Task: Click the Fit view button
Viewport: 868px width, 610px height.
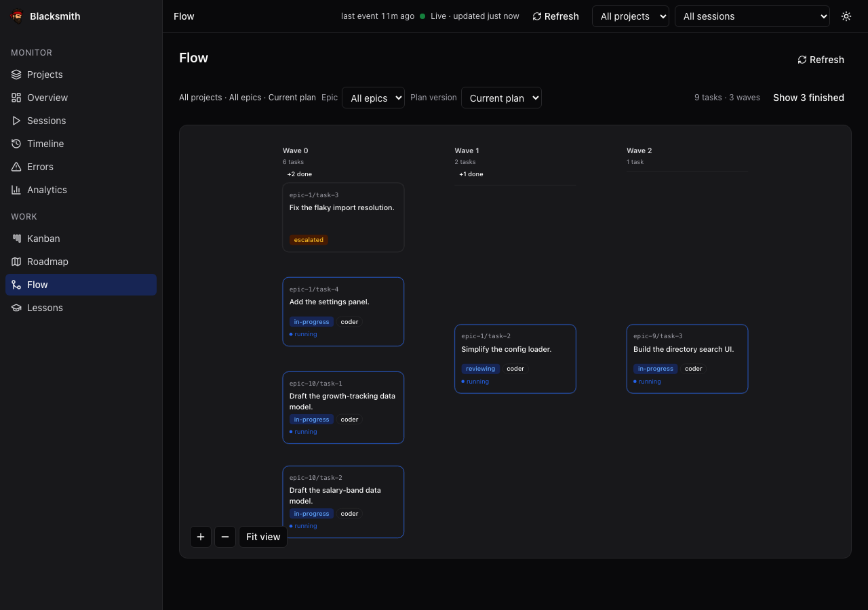Action: 263,537
